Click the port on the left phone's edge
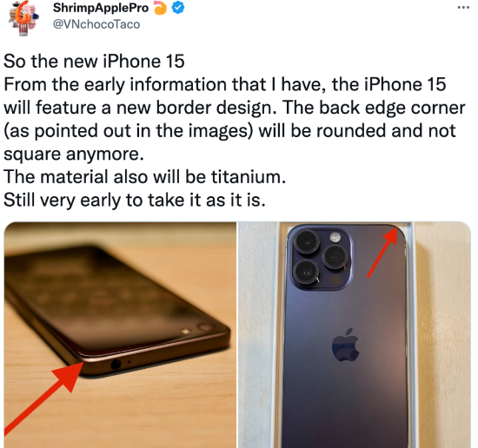 click(x=116, y=364)
